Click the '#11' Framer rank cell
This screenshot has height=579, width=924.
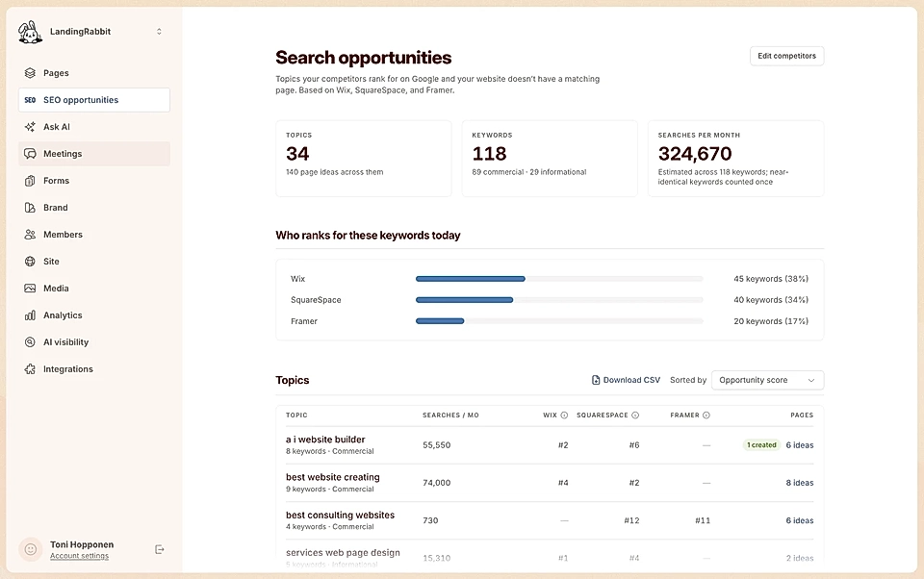tap(703, 520)
